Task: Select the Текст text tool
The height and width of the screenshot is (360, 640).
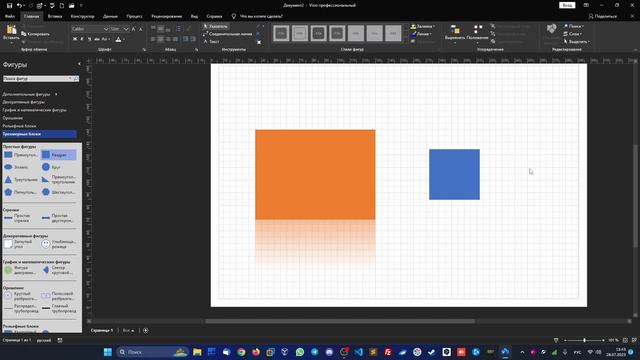Action: 211,41
